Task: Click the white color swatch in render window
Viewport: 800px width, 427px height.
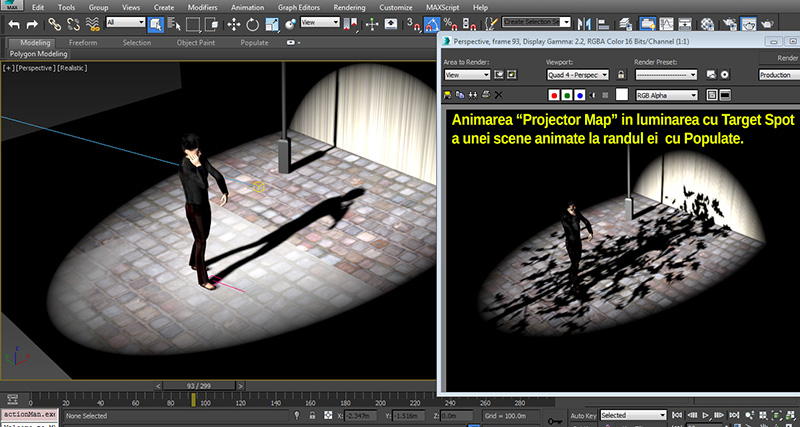Action: click(x=621, y=95)
